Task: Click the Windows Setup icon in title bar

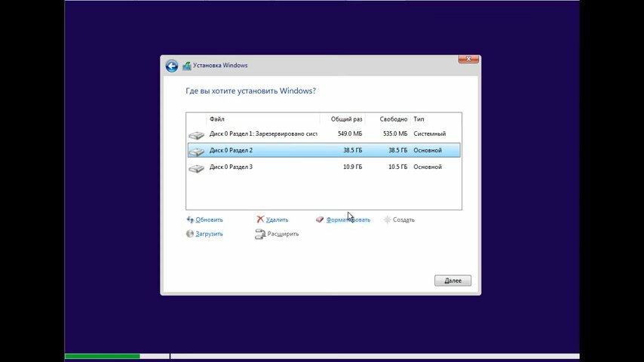Action: pyautogui.click(x=187, y=66)
